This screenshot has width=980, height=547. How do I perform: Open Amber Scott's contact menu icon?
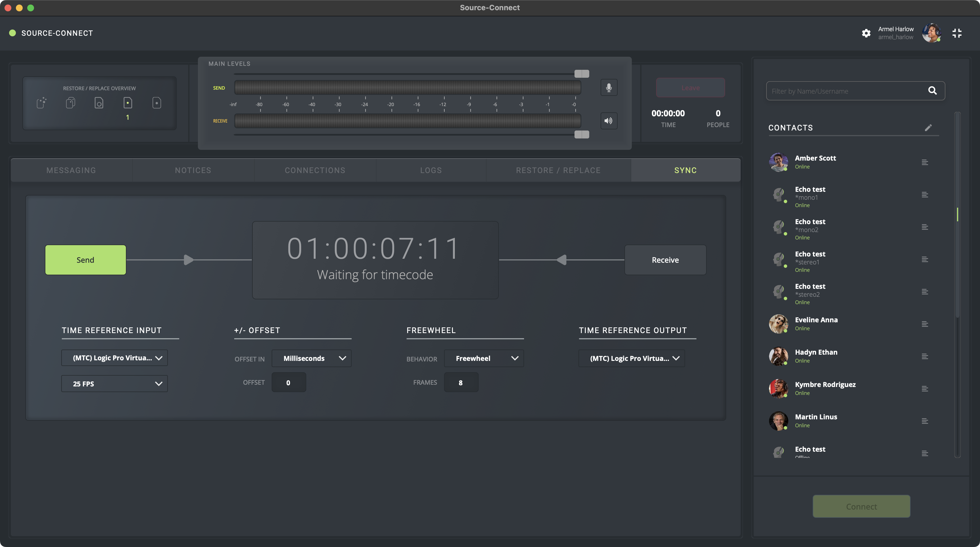click(925, 163)
